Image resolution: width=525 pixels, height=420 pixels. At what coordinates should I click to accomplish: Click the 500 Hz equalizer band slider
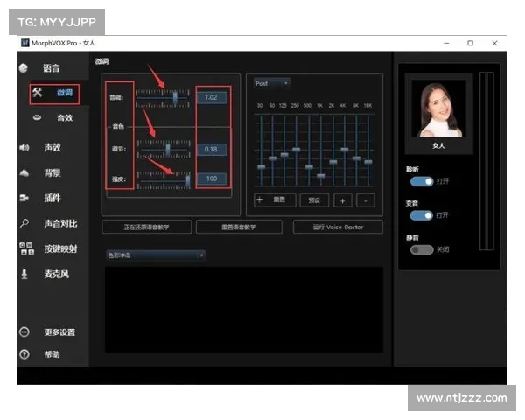click(309, 166)
